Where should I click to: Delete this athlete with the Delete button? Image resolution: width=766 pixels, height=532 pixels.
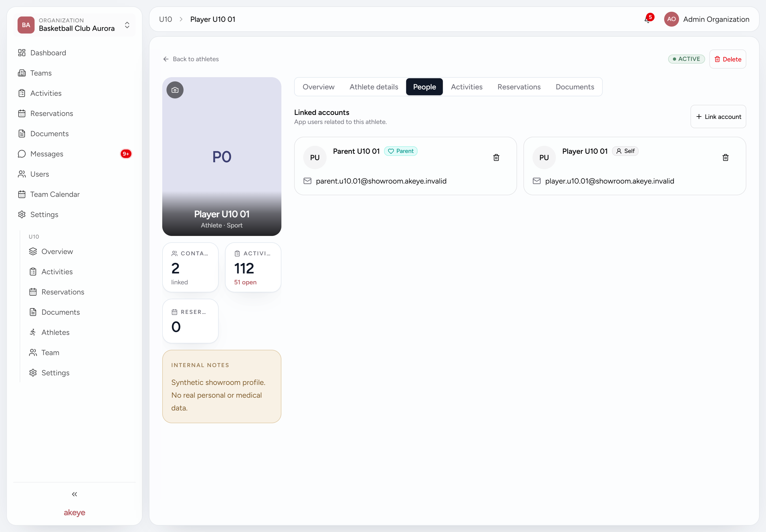(x=728, y=59)
